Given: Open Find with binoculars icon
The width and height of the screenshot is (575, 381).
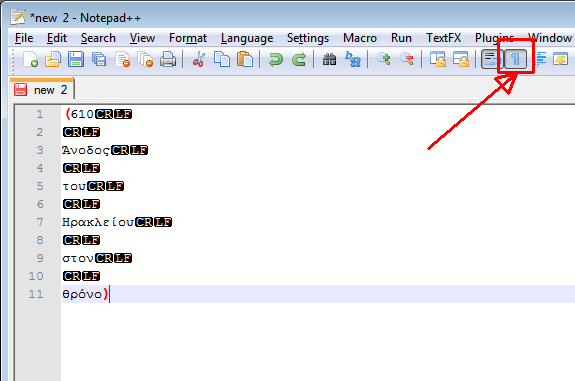Looking at the screenshot, I should pyautogui.click(x=329, y=59).
